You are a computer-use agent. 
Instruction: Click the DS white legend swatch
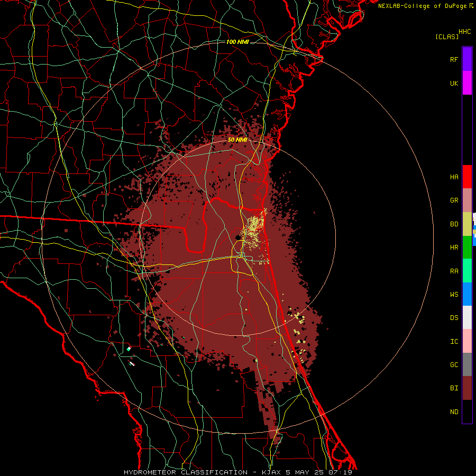[467, 317]
